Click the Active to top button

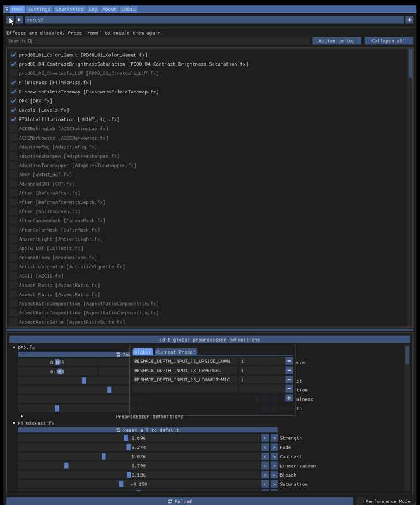(x=336, y=41)
